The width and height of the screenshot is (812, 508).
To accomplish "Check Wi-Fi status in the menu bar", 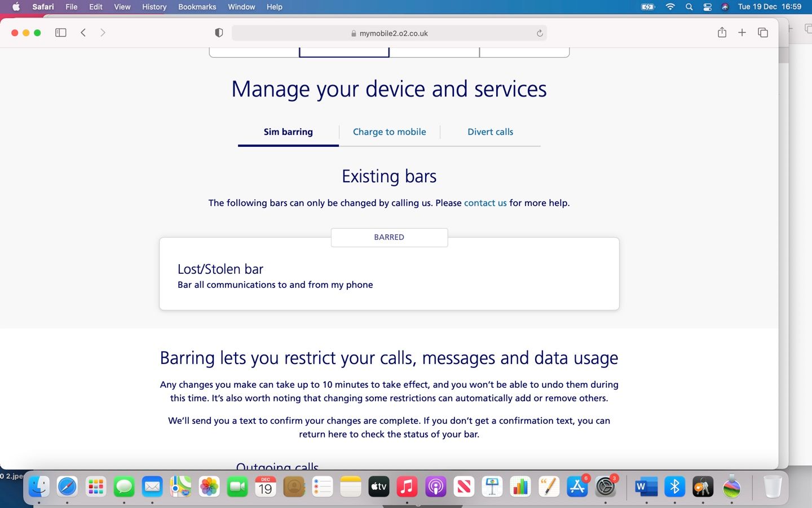I will tap(670, 7).
